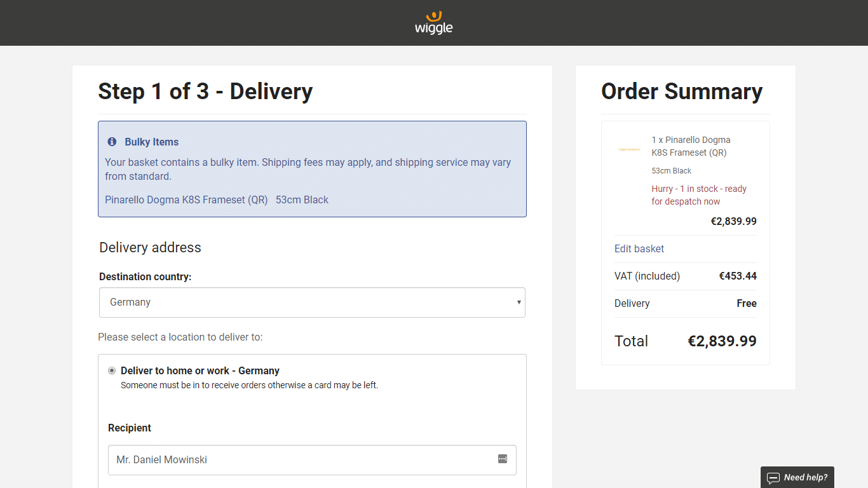The height and width of the screenshot is (488, 868).
Task: Click the chat bubble icon beside Need help
Action: 773,478
